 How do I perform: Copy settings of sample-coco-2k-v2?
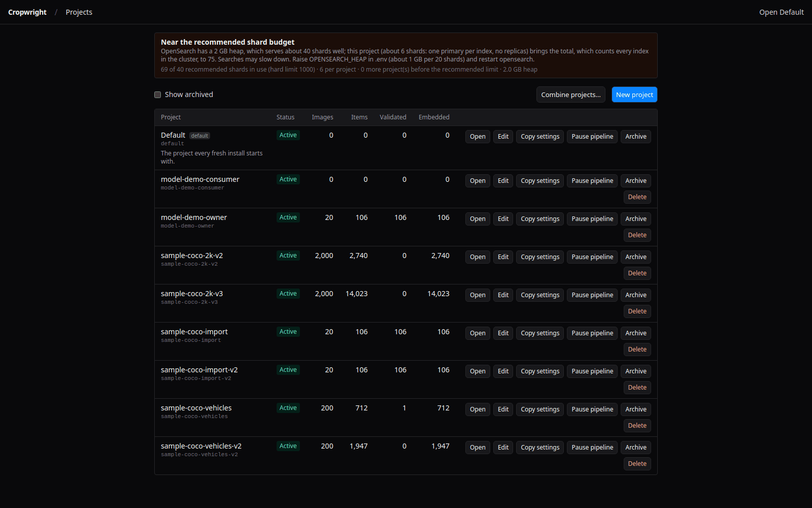click(540, 257)
